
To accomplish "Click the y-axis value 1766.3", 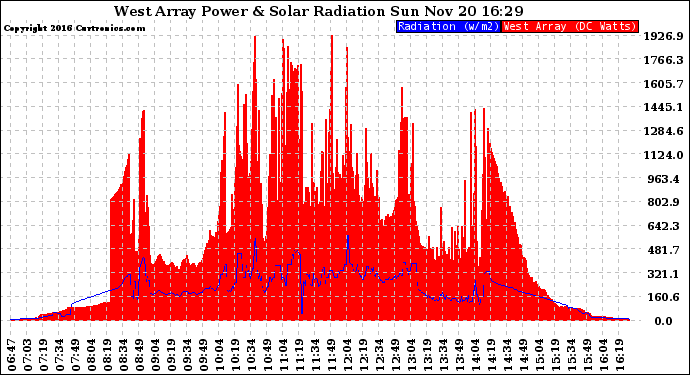I will click(x=664, y=60).
